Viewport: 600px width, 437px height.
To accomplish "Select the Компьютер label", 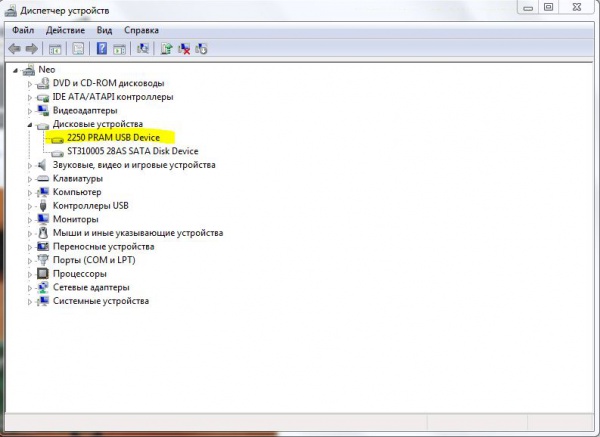I will click(77, 192).
